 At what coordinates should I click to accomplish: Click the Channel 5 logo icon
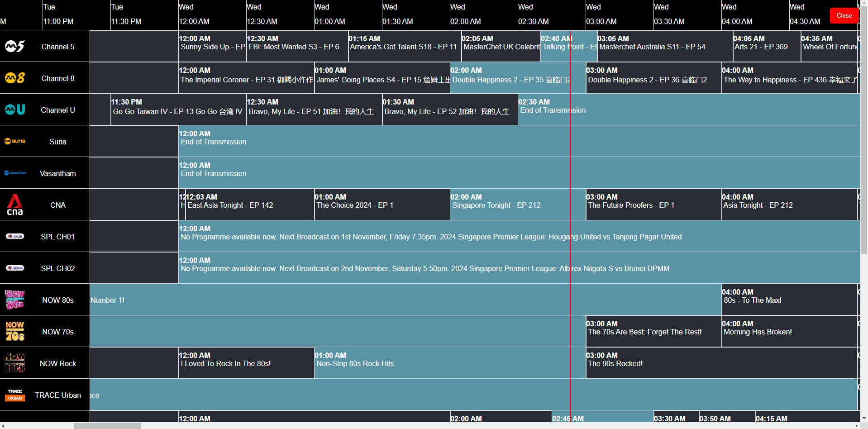click(15, 46)
